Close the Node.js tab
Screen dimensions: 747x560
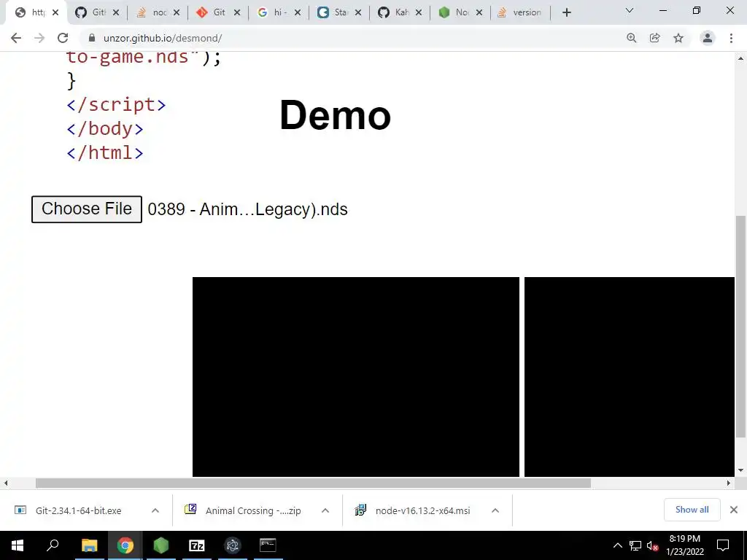coord(479,13)
